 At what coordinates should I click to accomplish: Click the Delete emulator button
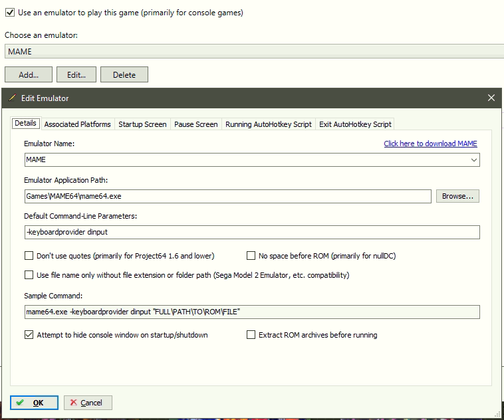[x=124, y=74]
